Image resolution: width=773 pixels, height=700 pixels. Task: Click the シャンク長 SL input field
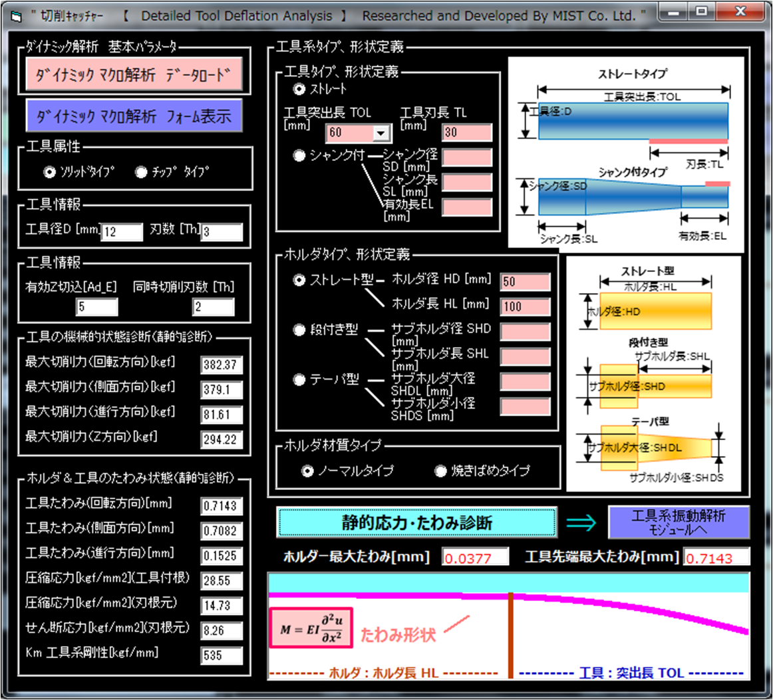point(468,183)
